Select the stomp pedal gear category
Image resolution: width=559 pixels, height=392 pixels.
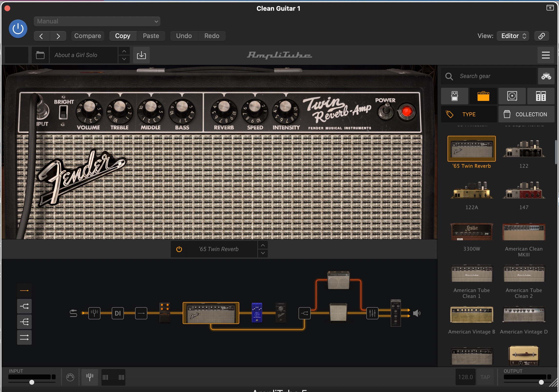[x=455, y=96]
